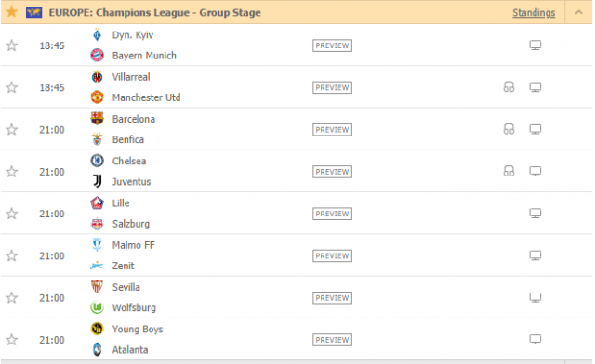Image resolution: width=595 pixels, height=364 pixels.
Task: Open the Villarreal vs Manchester Utd preview
Action: click(x=332, y=87)
